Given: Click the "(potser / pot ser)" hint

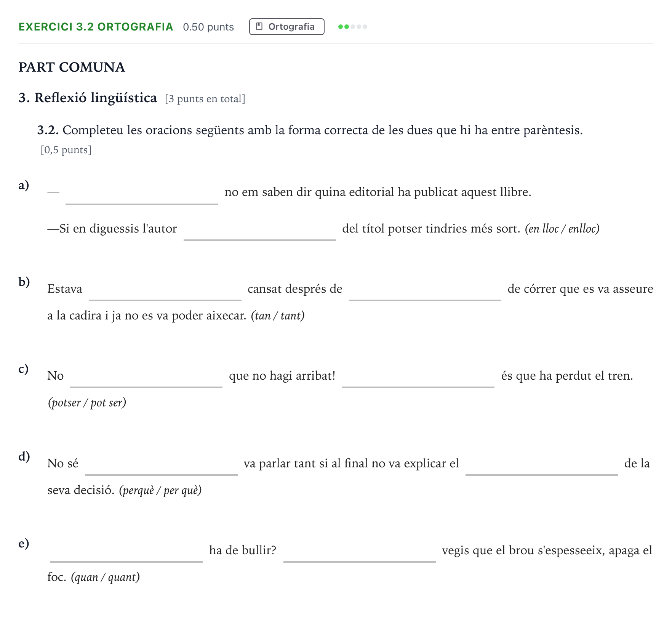Looking at the screenshot, I should [x=87, y=403].
